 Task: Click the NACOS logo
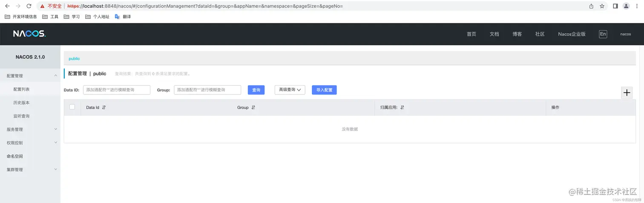[29, 34]
